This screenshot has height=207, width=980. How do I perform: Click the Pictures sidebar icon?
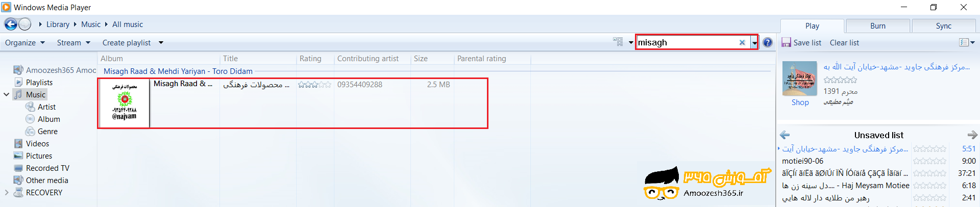18,156
